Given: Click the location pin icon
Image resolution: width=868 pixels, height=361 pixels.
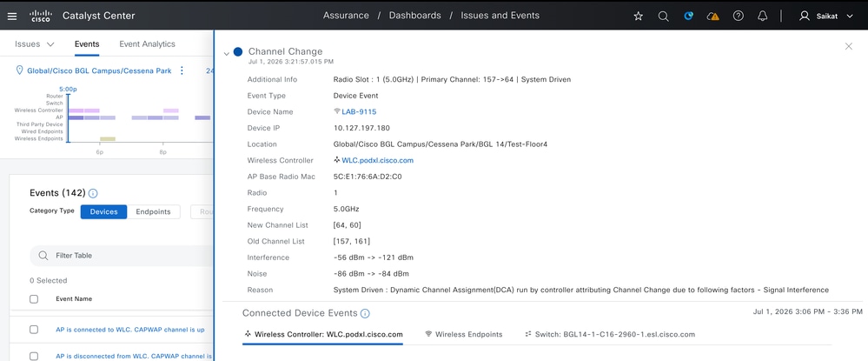Looking at the screenshot, I should click(20, 70).
